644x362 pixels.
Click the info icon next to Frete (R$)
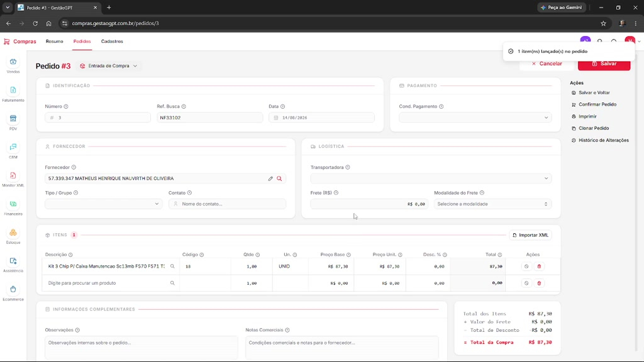pos(336,193)
